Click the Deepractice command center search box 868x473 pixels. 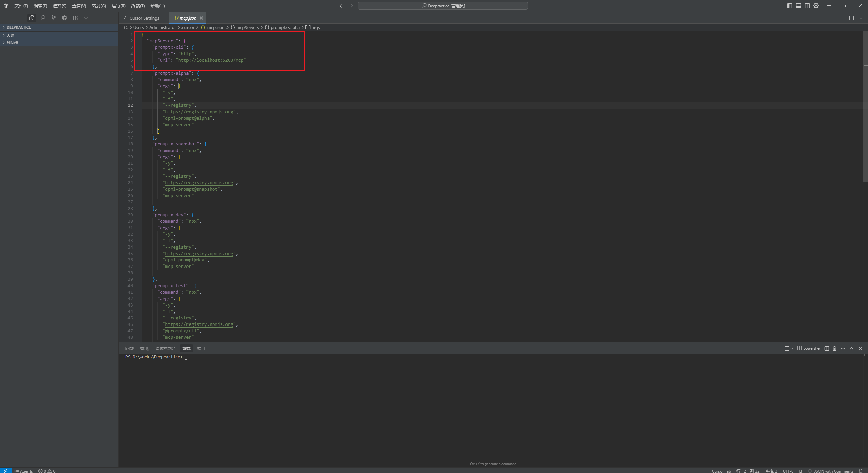click(x=442, y=6)
